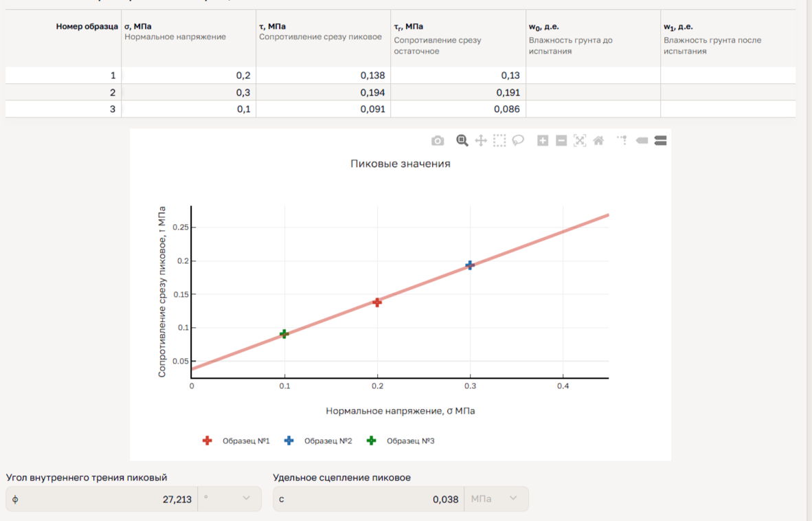The width and height of the screenshot is (812, 521).
Task: Open the МПа unit dropdown for cohesion
Action: [x=496, y=499]
